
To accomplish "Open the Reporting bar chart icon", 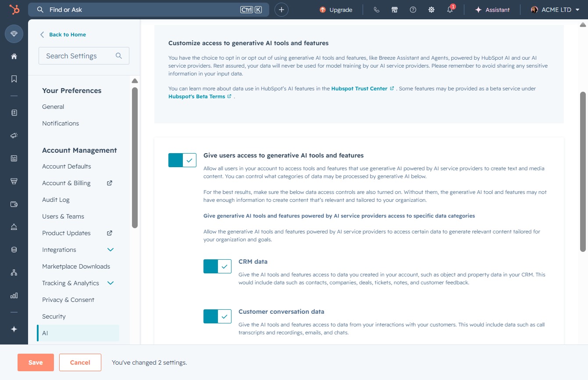I will point(14,295).
